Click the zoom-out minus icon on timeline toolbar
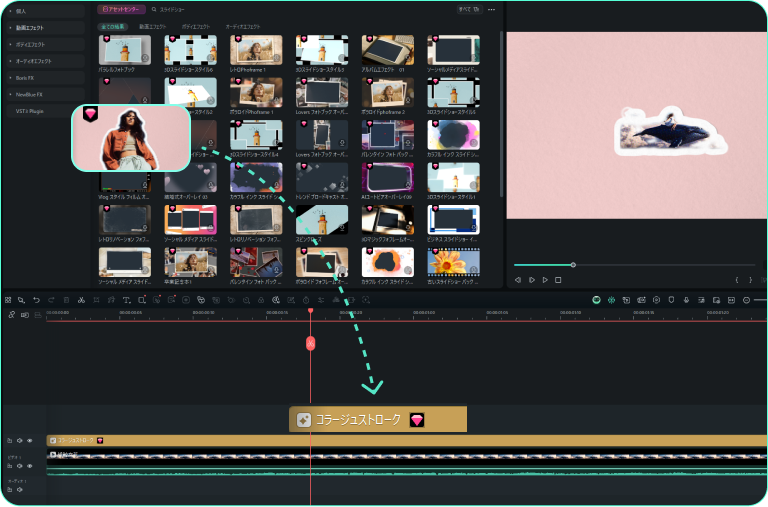 point(746,300)
